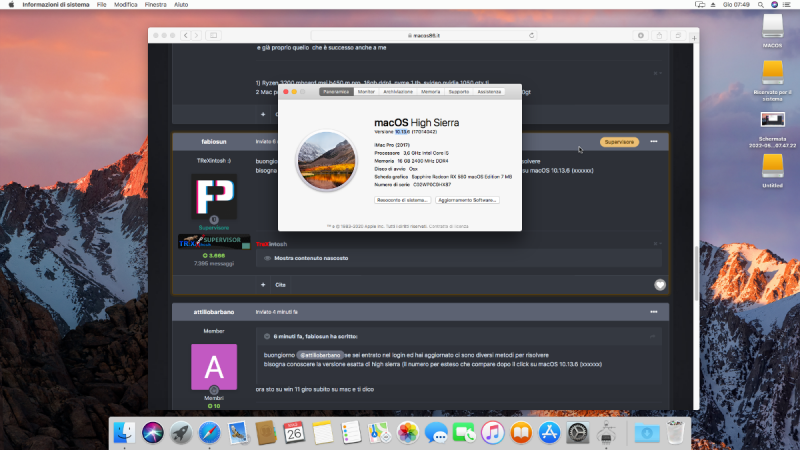This screenshot has height=450, width=800.
Task: Expand 'Mostra contenuto nascosto' spoiler
Action: pyautogui.click(x=311, y=258)
